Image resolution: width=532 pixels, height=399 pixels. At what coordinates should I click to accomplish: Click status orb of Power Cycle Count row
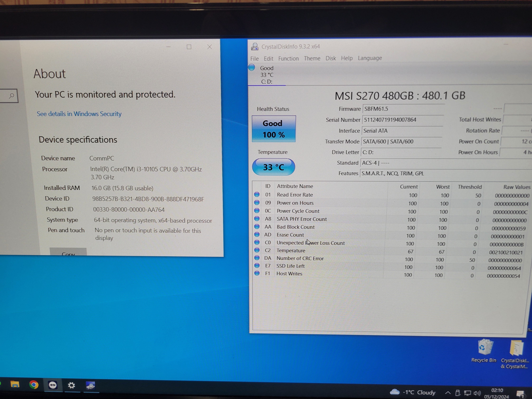[x=257, y=210]
